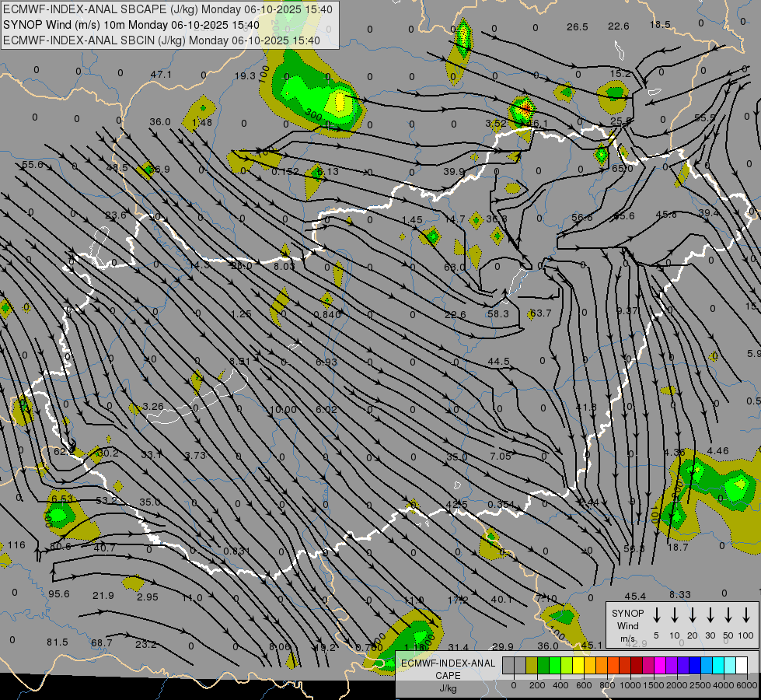The width and height of the screenshot is (761, 700).
Task: Click the 19.3 value on the map
Action: (x=245, y=75)
